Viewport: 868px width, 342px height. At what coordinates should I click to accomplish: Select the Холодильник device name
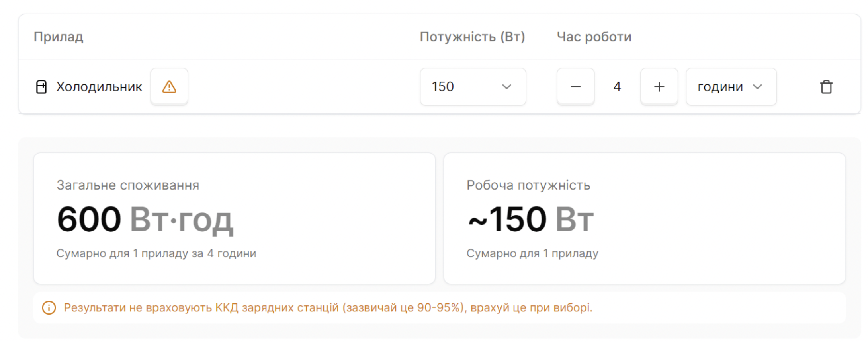click(99, 87)
